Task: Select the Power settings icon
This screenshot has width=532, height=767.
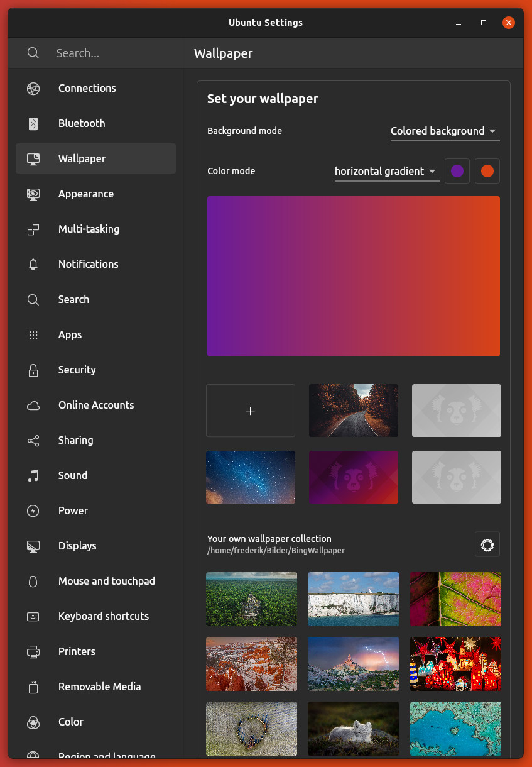Action: (33, 510)
